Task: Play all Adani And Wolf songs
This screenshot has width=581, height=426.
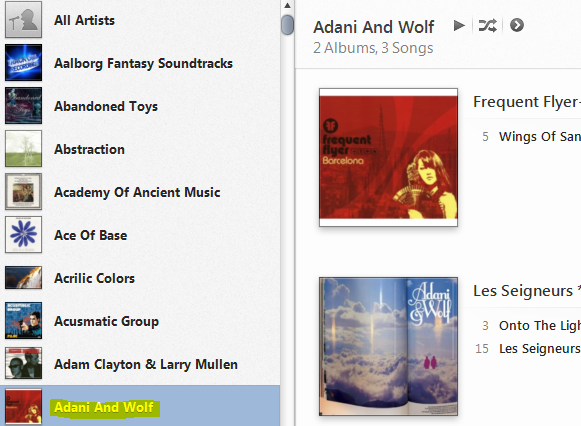Action: (x=459, y=26)
